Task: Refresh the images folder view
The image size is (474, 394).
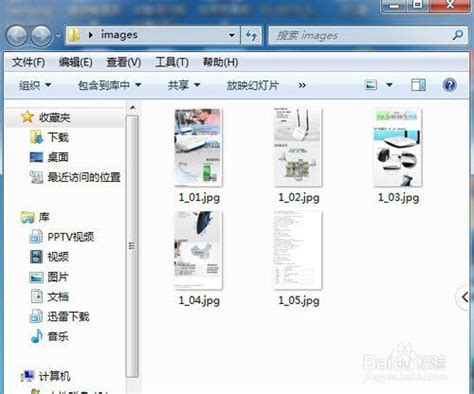Action: pyautogui.click(x=251, y=35)
